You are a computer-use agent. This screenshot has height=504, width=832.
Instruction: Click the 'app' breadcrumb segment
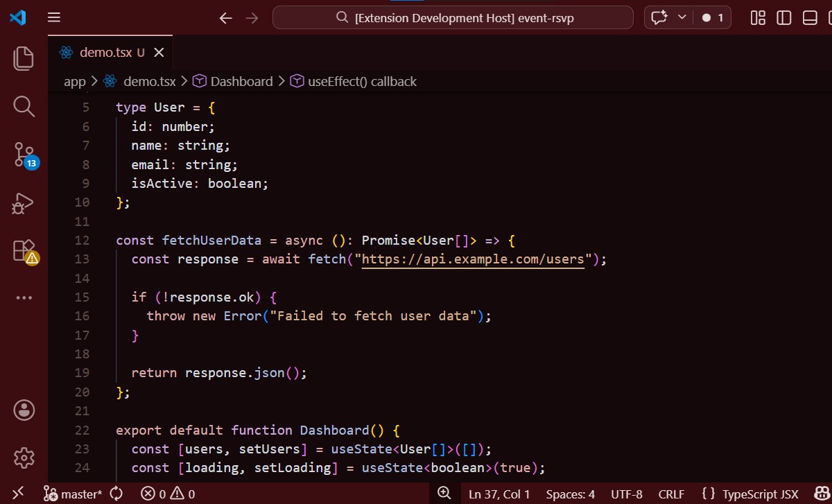coord(74,81)
